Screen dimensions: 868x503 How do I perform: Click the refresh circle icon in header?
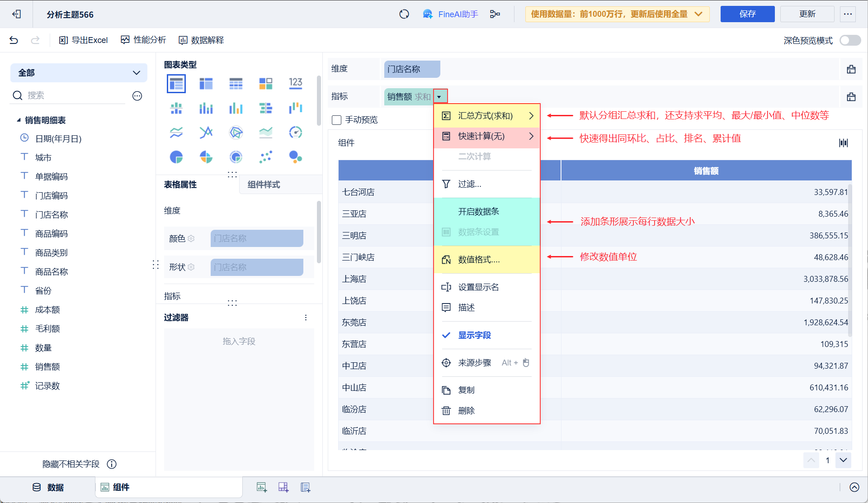404,14
